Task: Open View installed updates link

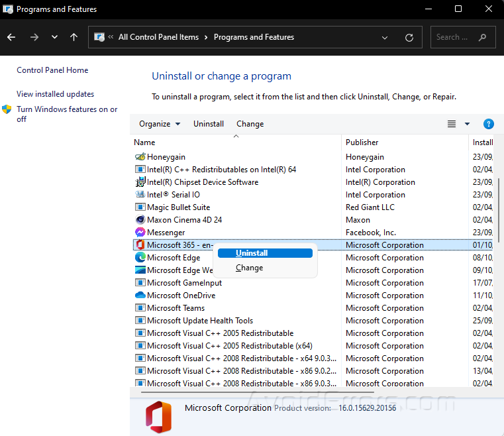Action: click(56, 94)
